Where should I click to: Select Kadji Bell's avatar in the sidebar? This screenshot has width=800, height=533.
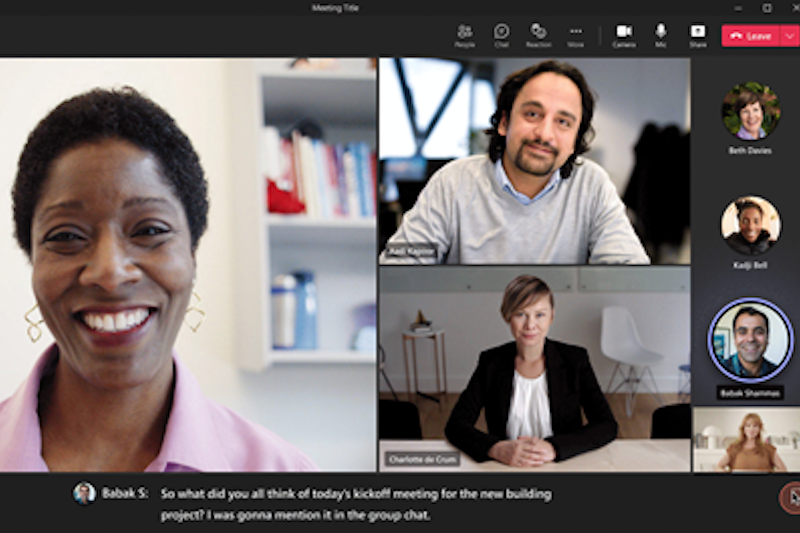(750, 224)
